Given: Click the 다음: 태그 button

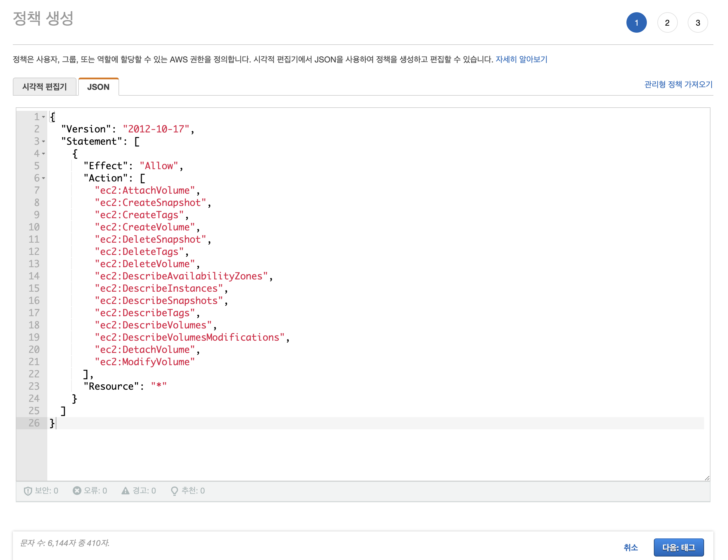Looking at the screenshot, I should 679,547.
